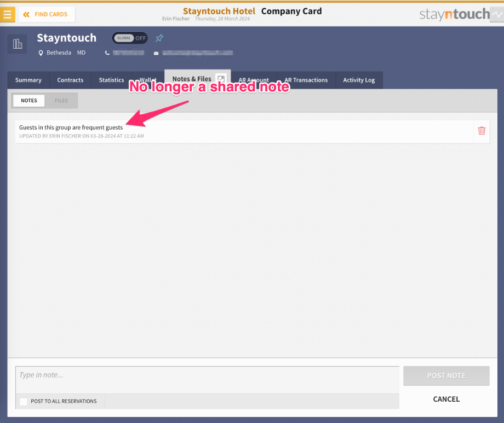The height and width of the screenshot is (423, 504).
Task: Open the Contracts tab
Action: [x=70, y=80]
